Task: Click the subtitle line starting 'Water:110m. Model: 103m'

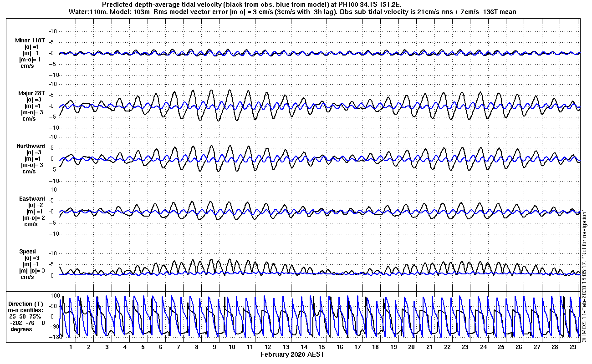Action: 292,12
